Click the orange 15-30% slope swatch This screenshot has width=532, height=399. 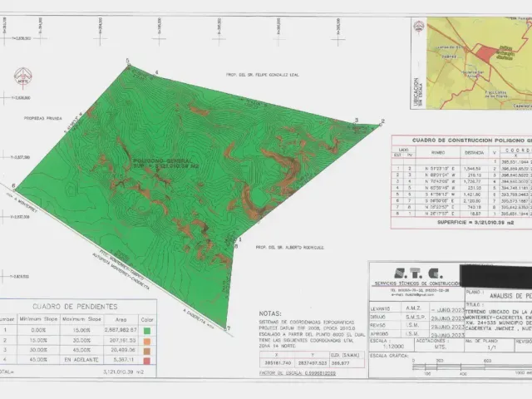click(147, 341)
